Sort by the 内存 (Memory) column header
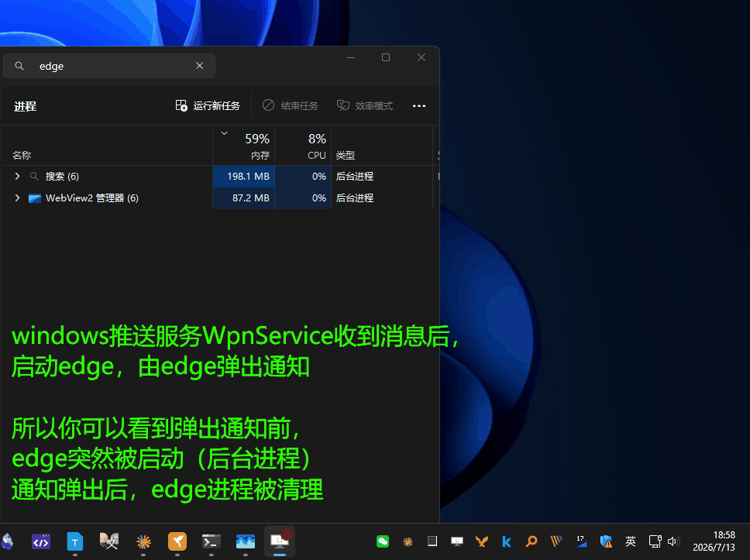The height and width of the screenshot is (560, 750). click(x=244, y=146)
